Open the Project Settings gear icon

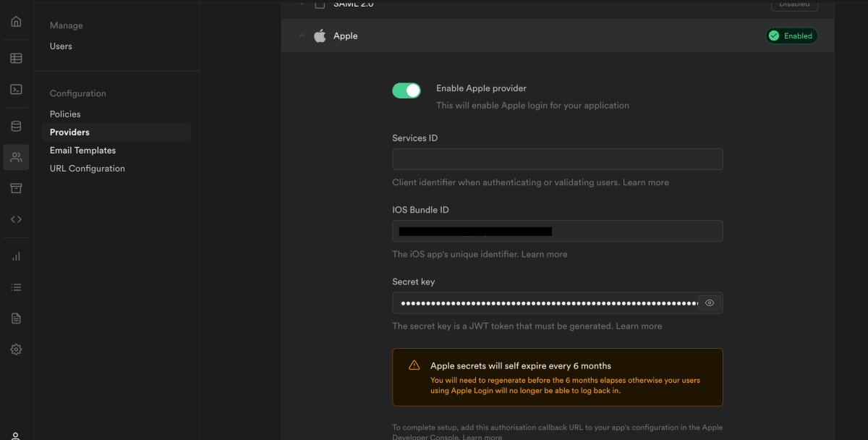pyautogui.click(x=16, y=350)
